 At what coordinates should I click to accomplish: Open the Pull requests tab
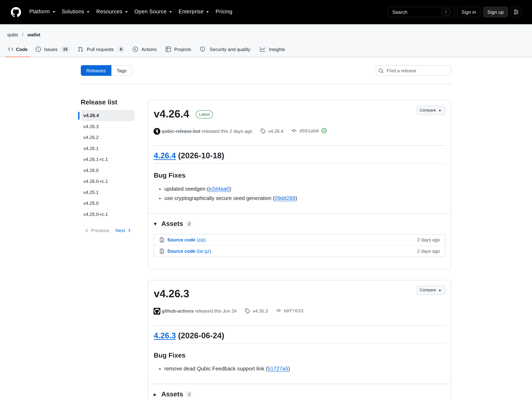(x=101, y=49)
